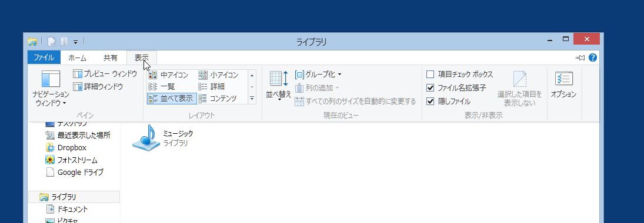
Task: Click the New folder quick access icon
Action: pos(64,42)
